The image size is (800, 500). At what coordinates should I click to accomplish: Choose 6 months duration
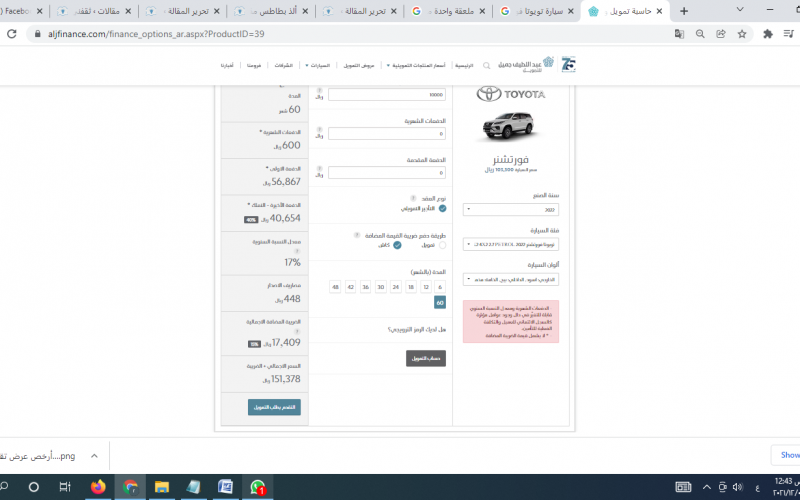[440, 287]
